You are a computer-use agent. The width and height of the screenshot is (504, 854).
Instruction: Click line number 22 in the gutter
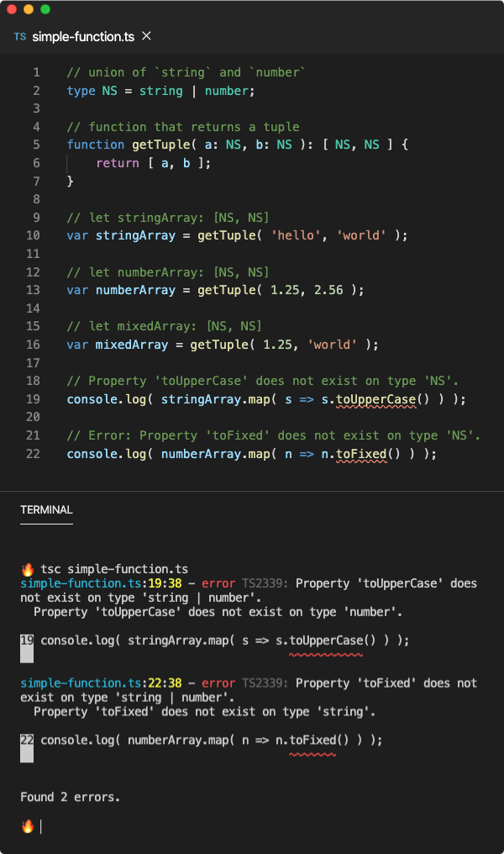click(x=34, y=454)
